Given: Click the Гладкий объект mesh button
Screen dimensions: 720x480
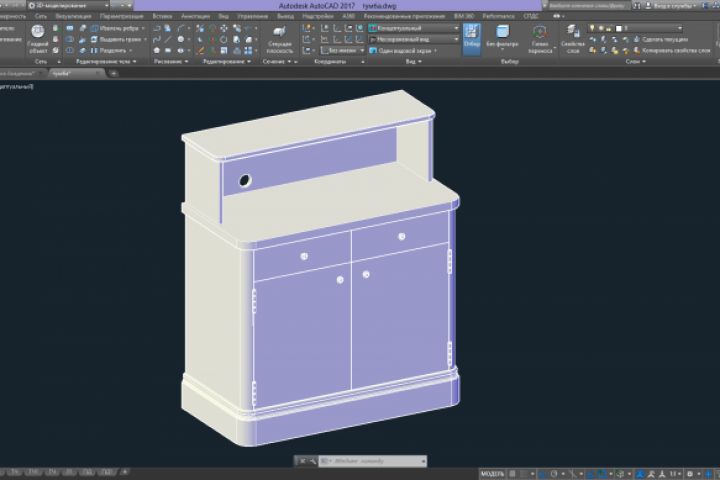Looking at the screenshot, I should click(x=38, y=39).
